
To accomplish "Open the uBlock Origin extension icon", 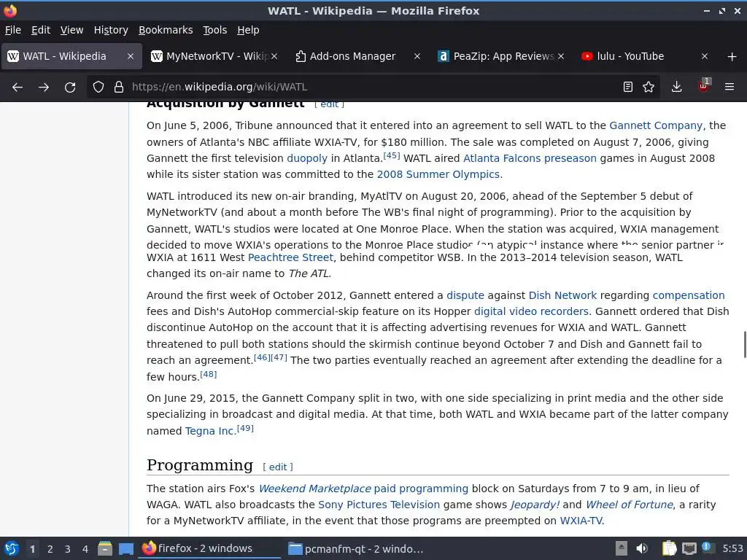I will point(704,86).
